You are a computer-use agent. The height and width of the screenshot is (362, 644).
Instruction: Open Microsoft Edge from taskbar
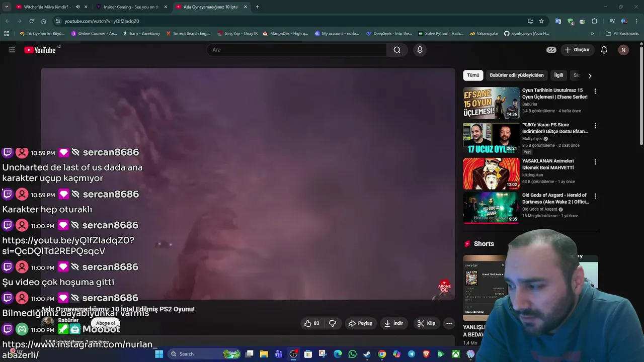click(x=338, y=354)
